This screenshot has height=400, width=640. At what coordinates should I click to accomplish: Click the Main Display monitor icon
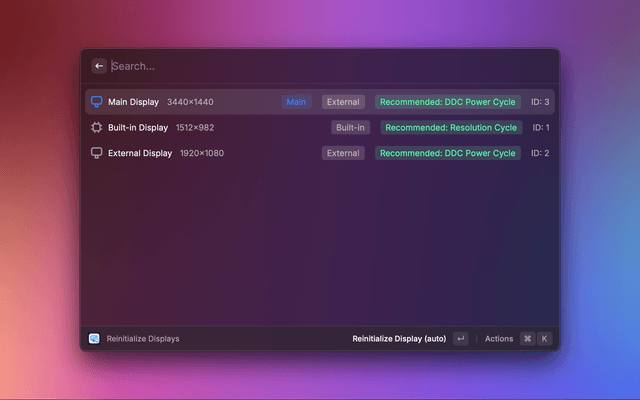(x=97, y=102)
